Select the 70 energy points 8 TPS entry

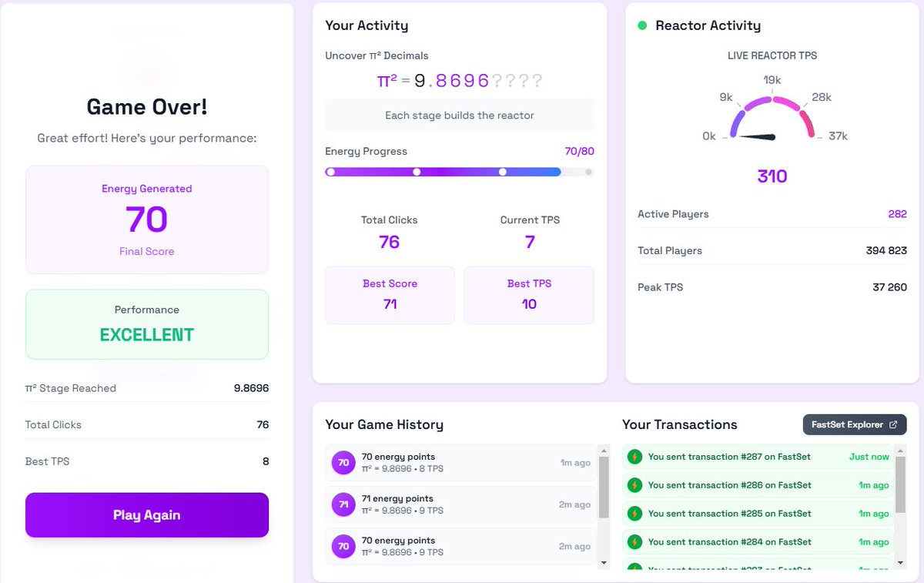[x=461, y=463]
